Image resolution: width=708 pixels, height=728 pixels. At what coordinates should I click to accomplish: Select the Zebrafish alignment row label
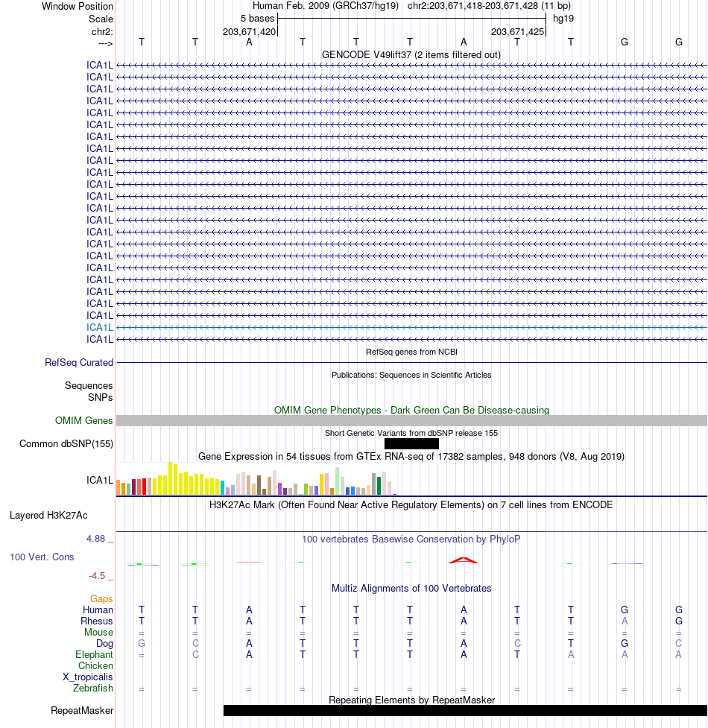(x=93, y=688)
